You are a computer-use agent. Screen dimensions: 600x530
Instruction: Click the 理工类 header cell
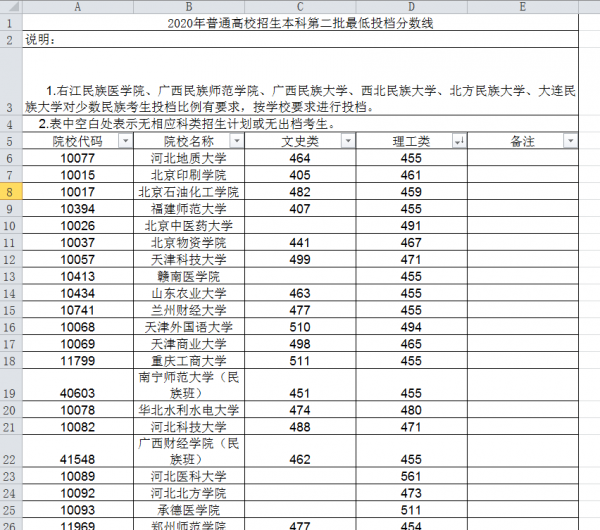(411, 141)
